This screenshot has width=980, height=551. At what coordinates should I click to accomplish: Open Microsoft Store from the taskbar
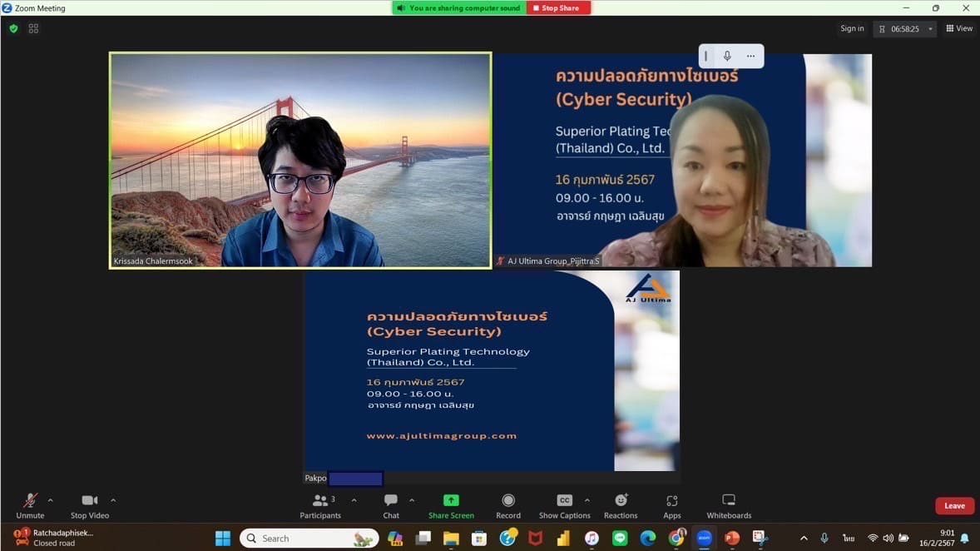(479, 538)
